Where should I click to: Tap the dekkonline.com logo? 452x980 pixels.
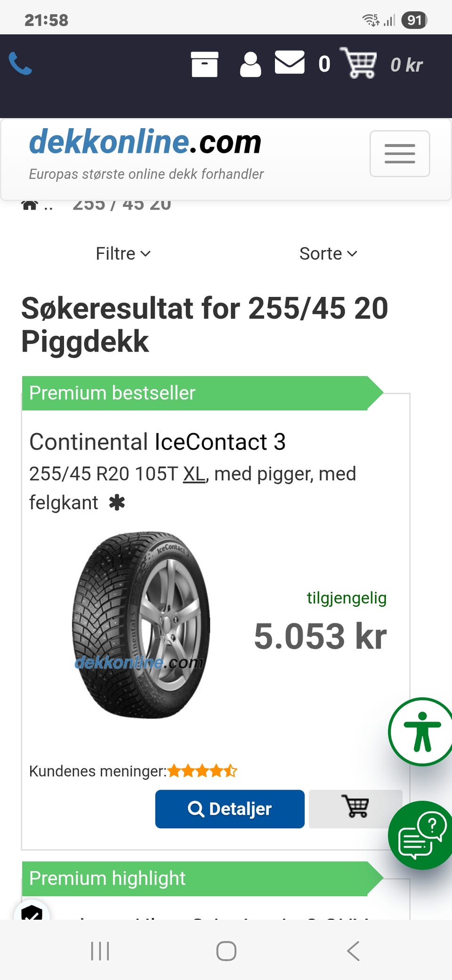tap(145, 142)
